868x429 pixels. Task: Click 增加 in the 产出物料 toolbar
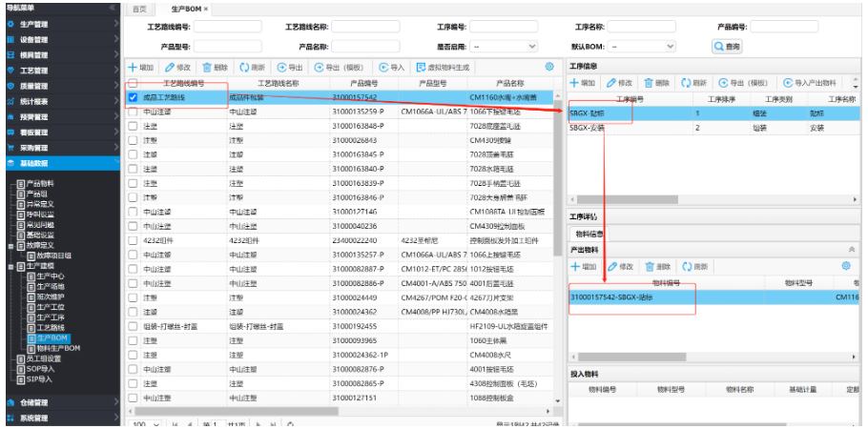point(583,266)
